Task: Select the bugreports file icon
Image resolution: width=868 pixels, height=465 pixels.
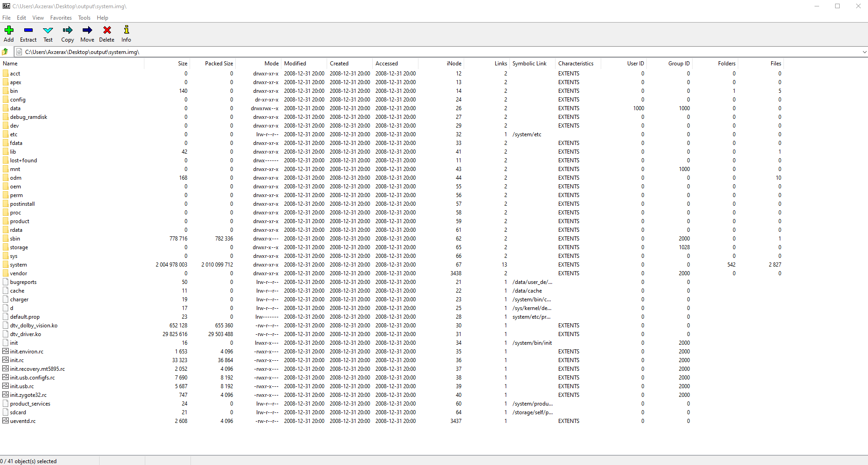Action: click(x=5, y=282)
